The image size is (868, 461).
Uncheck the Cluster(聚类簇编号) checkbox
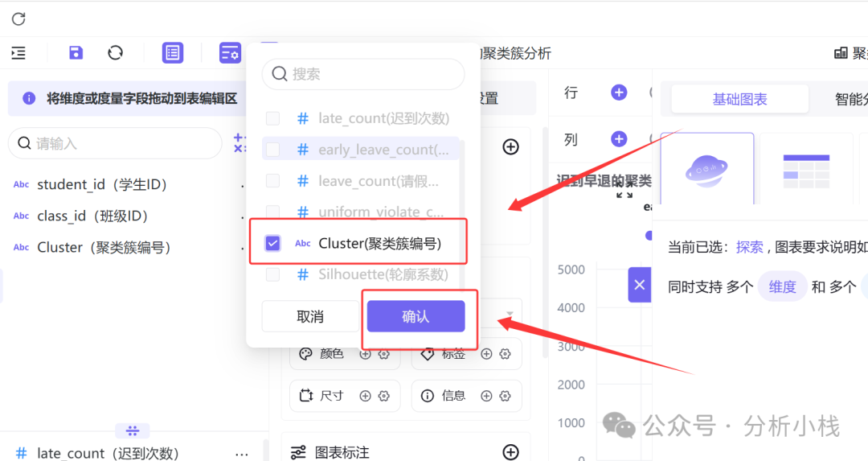point(273,243)
